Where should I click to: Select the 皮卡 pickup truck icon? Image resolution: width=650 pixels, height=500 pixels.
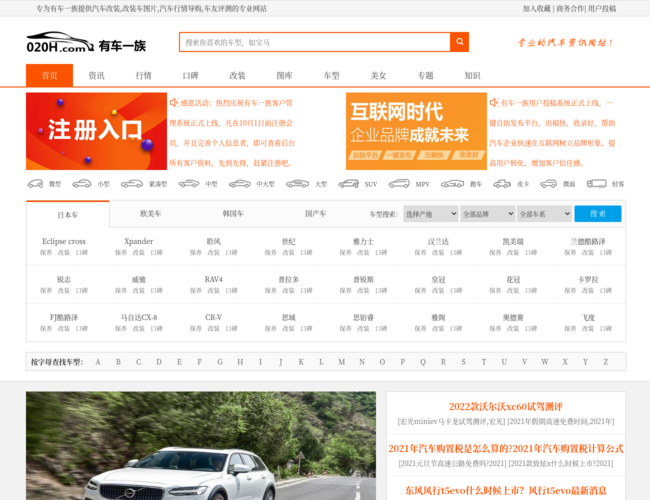pyautogui.click(x=502, y=184)
